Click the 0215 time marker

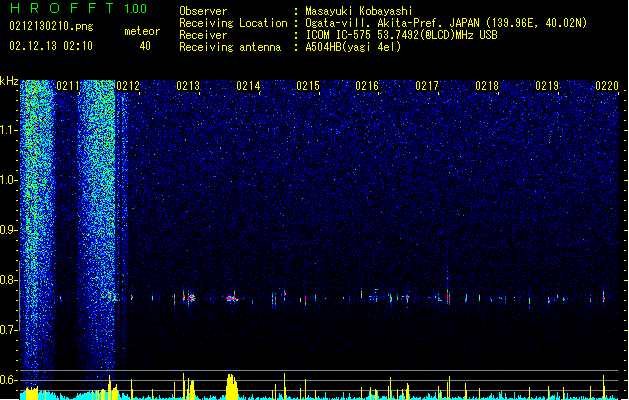pyautogui.click(x=308, y=86)
